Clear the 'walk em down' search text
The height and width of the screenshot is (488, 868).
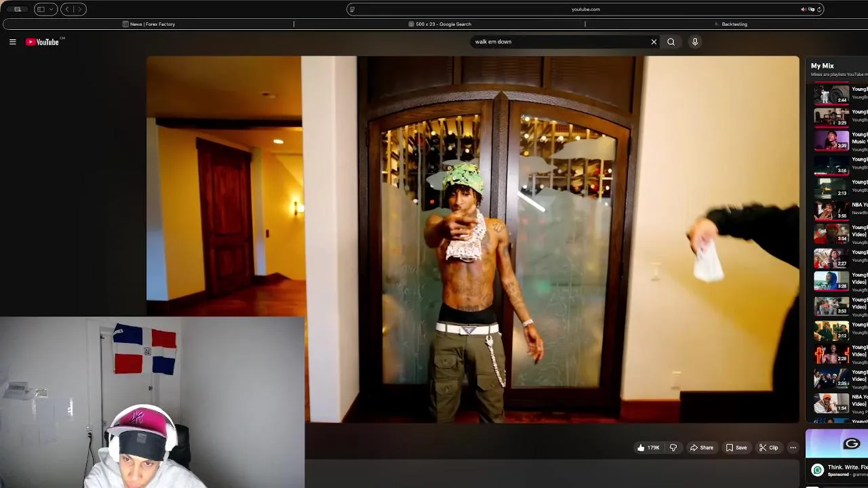(654, 42)
